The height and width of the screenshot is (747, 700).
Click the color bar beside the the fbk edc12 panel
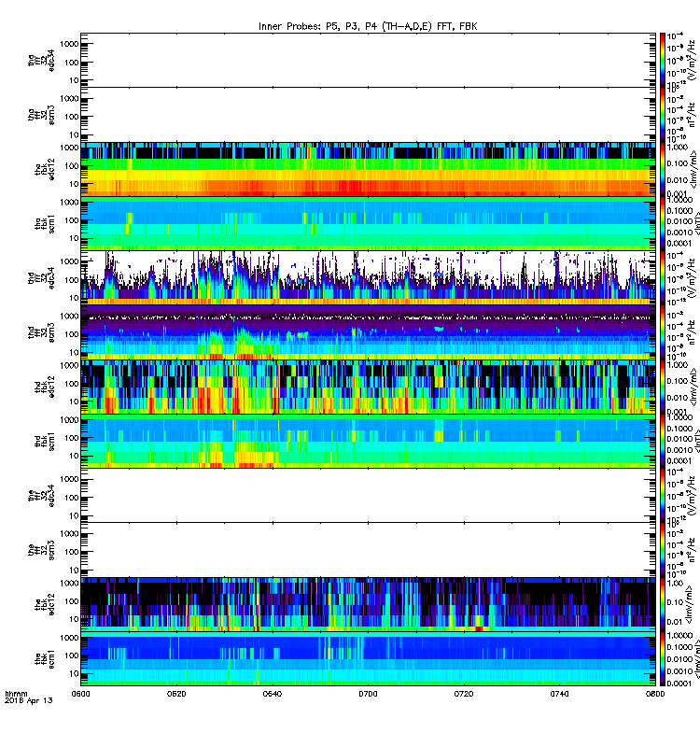pos(662,604)
